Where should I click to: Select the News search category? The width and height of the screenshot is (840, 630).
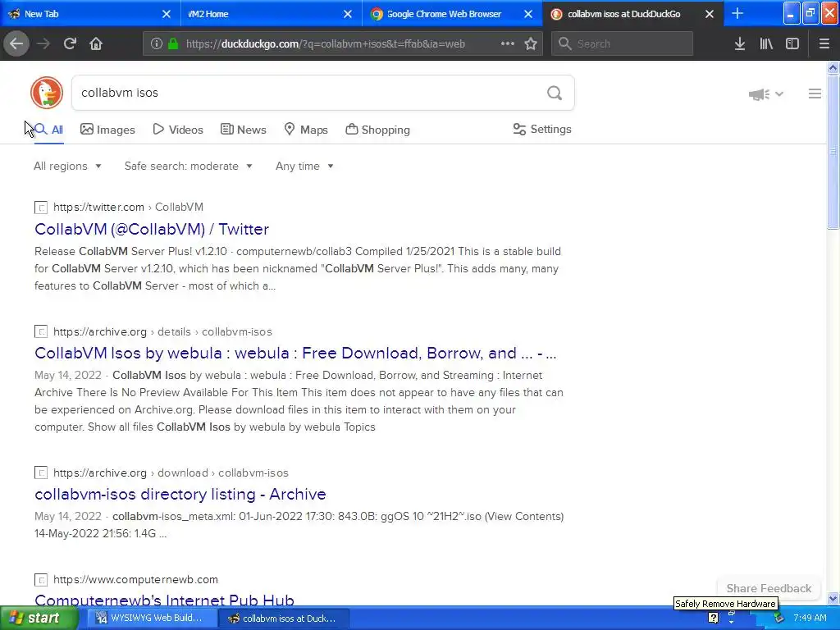click(243, 130)
